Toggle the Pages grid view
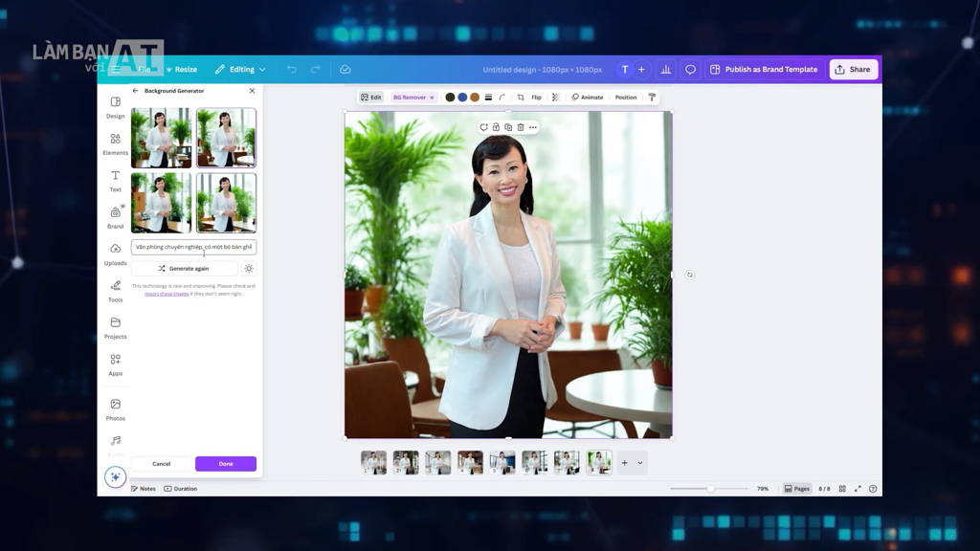980x551 pixels. pos(842,489)
